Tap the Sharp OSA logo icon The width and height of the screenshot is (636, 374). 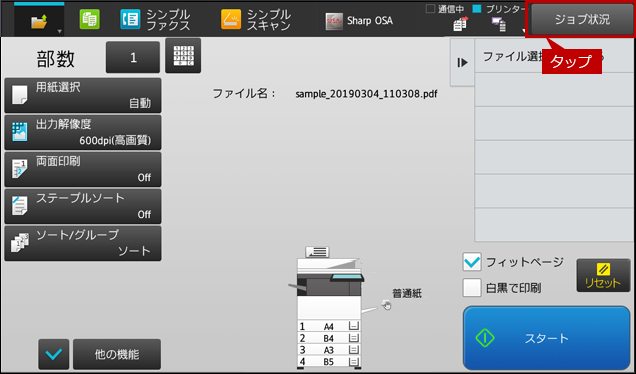tap(334, 21)
